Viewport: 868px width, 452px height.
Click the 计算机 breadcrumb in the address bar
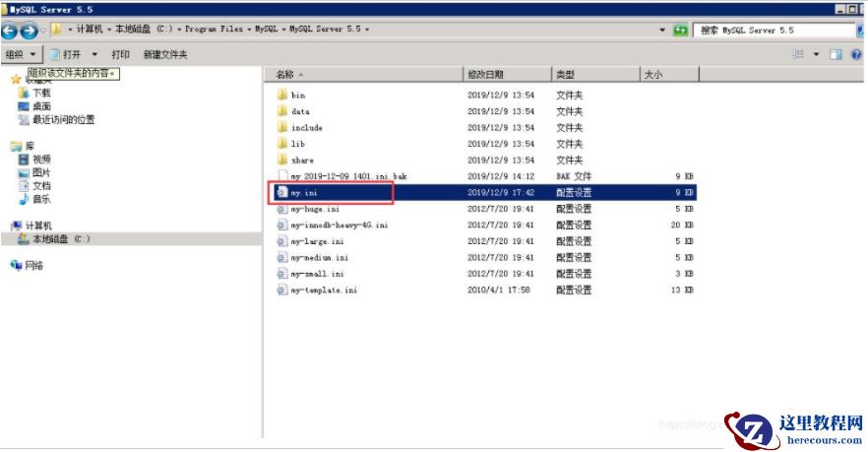[90, 29]
